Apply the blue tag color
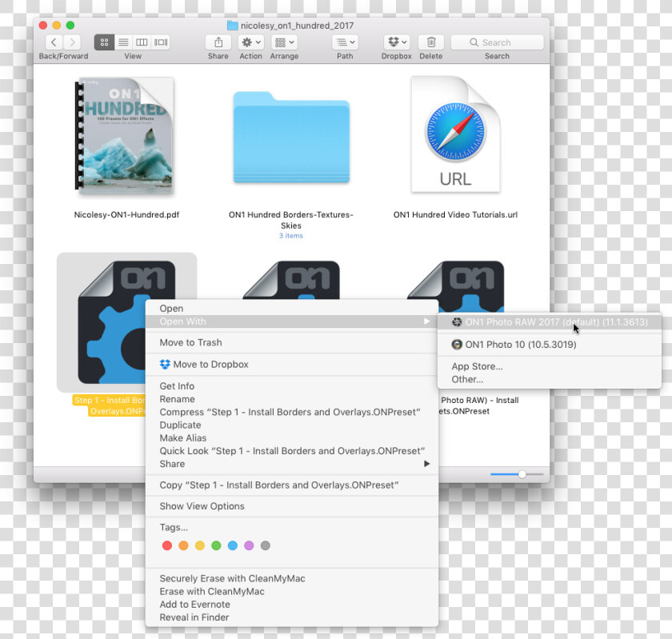 point(233,545)
